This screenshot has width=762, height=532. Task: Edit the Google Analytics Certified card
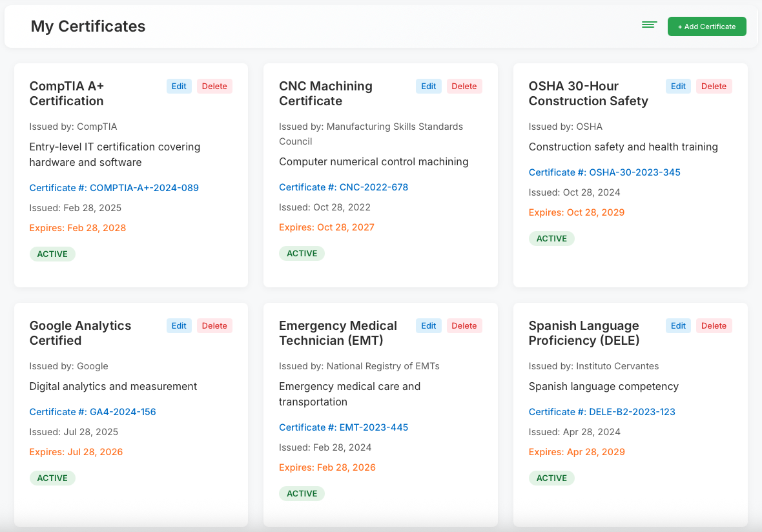(179, 325)
